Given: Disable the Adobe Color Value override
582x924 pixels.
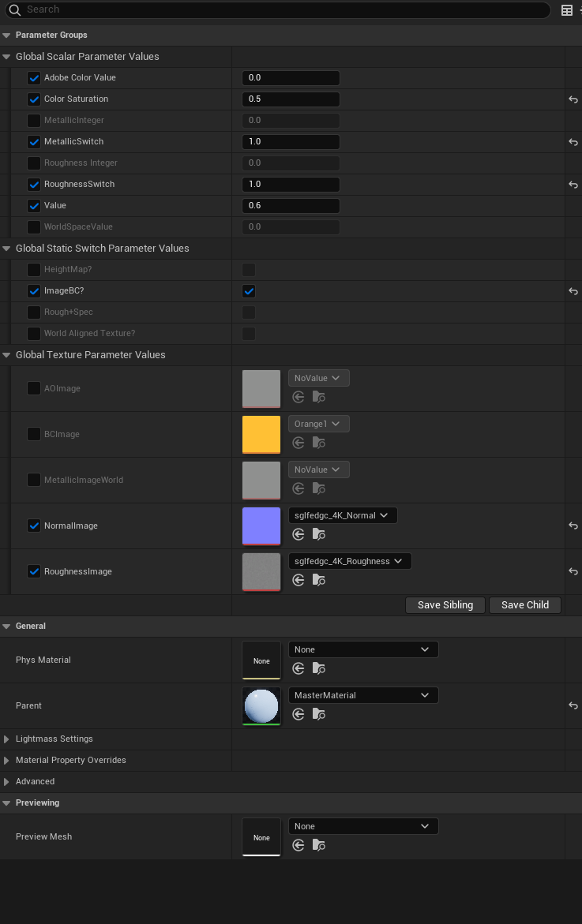Looking at the screenshot, I should [x=34, y=78].
